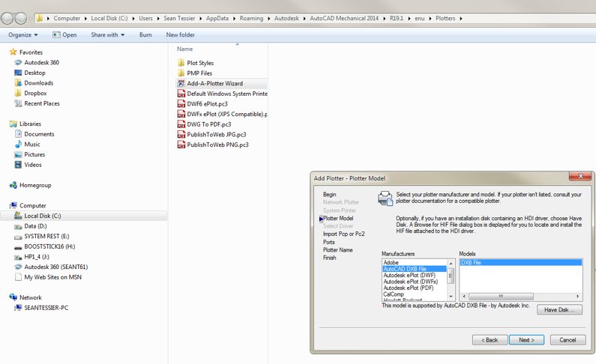Click the Autodesk 360 favorites icon
The height and width of the screenshot is (364, 596).
coord(18,63)
